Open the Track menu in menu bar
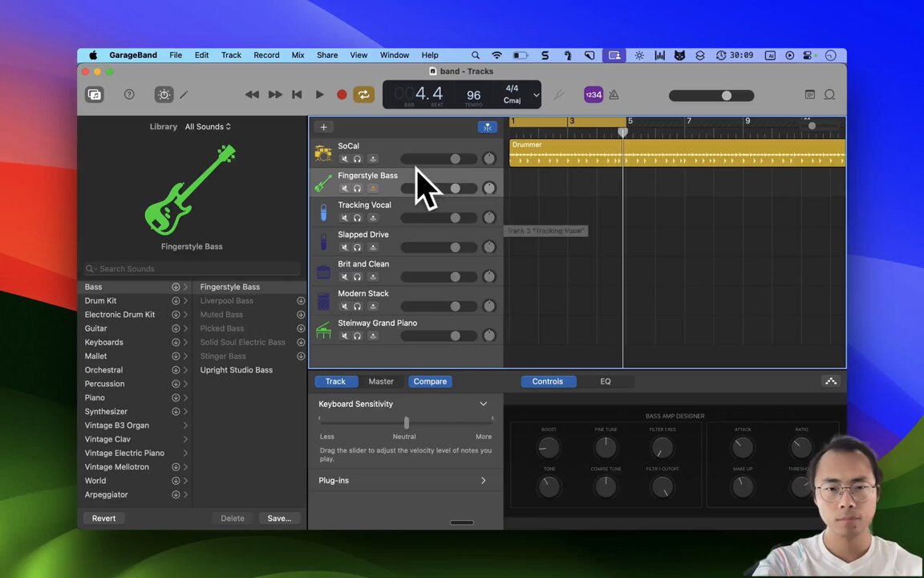 tap(231, 55)
